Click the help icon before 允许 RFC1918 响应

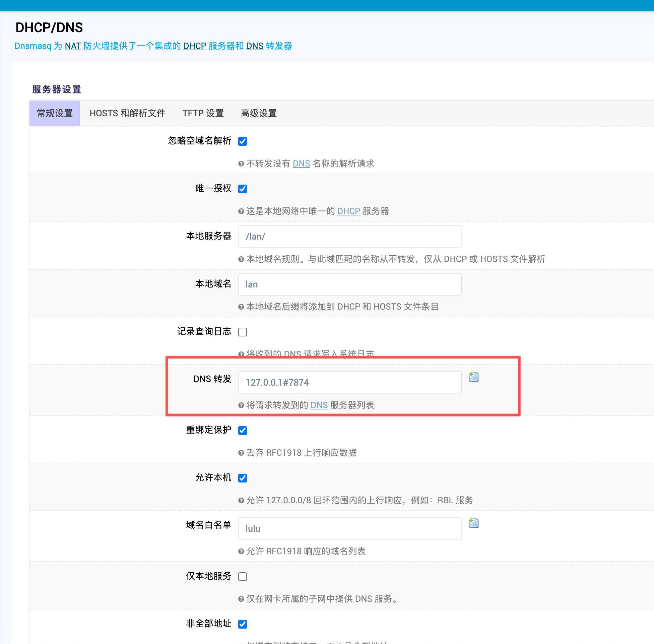(x=241, y=552)
